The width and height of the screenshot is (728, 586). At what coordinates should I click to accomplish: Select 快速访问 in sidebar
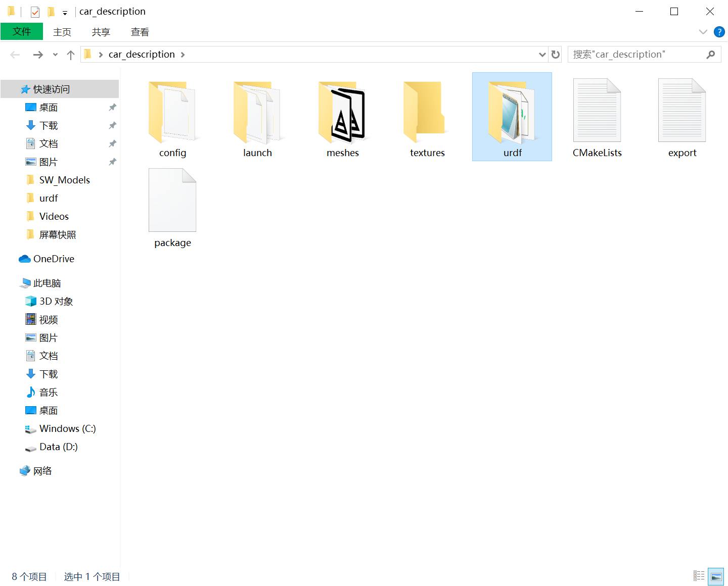[x=60, y=89]
